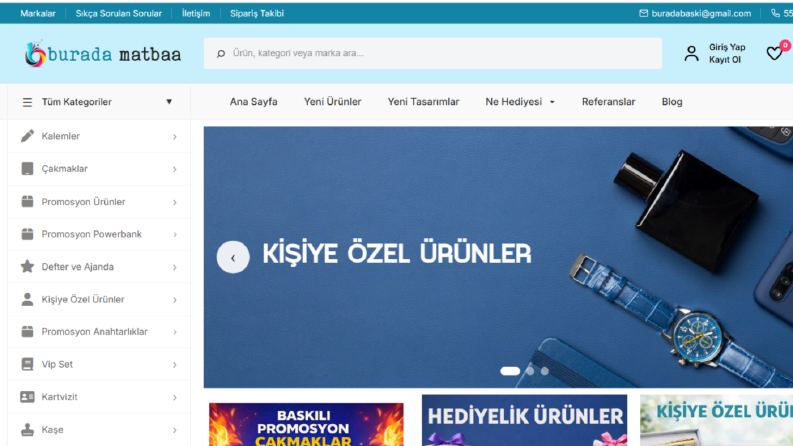
Task: Select the Promosyon Anahtarlıklar category text
Action: click(95, 332)
